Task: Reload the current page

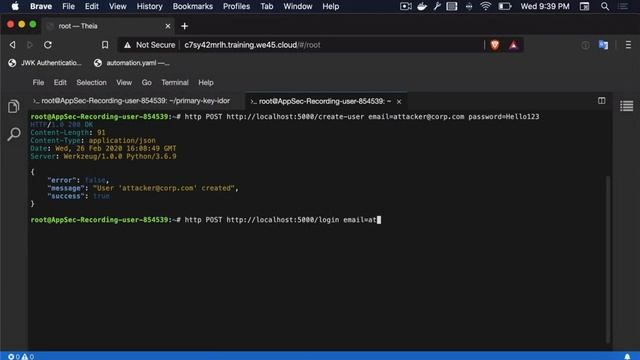Action: click(48, 45)
